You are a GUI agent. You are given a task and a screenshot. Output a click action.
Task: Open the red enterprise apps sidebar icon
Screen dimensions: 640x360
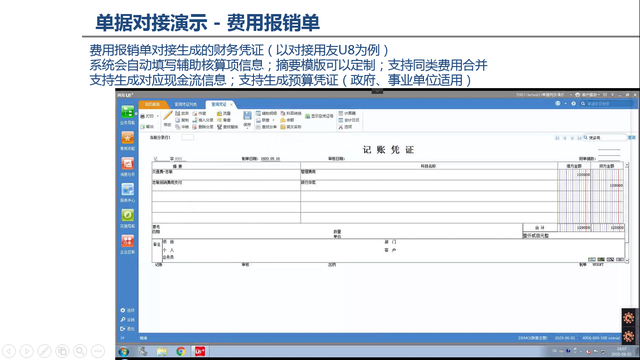127,241
